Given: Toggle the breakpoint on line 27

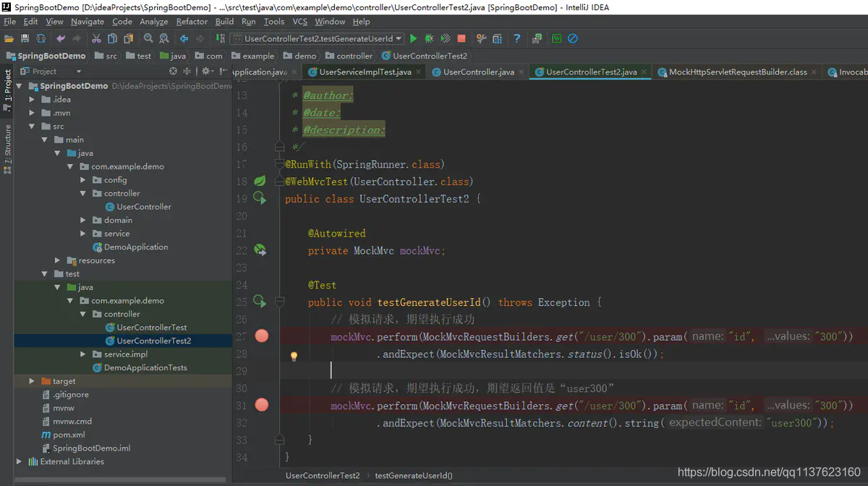Looking at the screenshot, I should [262, 336].
